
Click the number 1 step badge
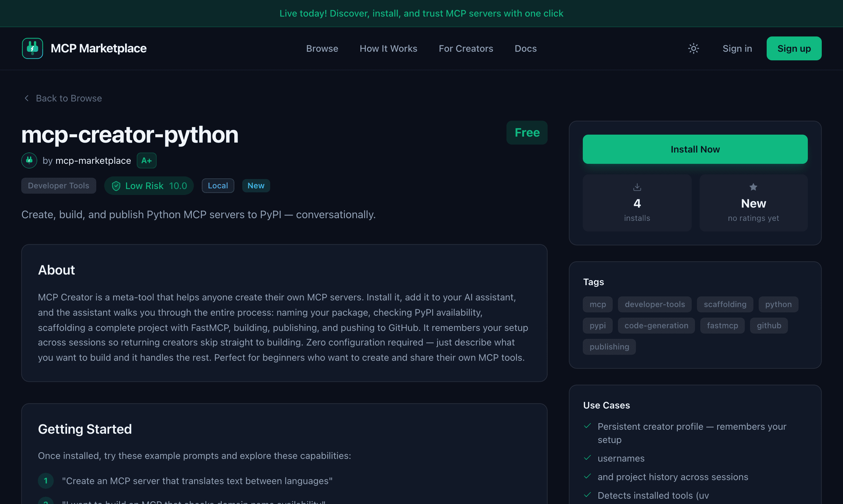click(x=45, y=480)
